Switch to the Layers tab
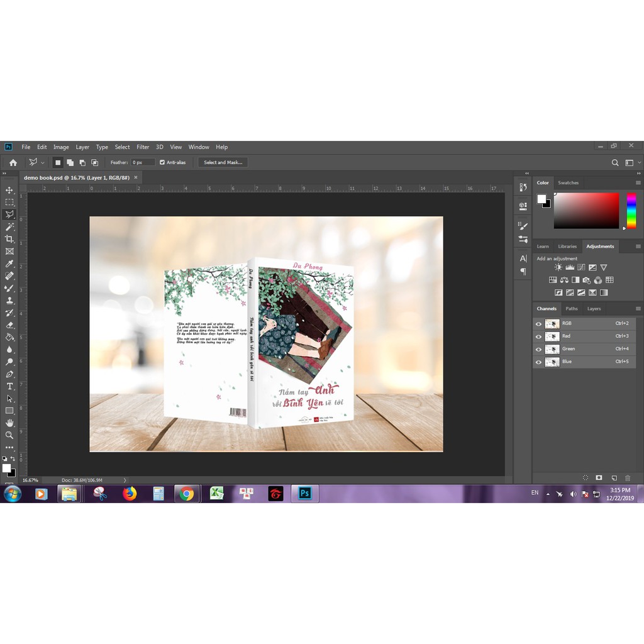 pos(594,309)
